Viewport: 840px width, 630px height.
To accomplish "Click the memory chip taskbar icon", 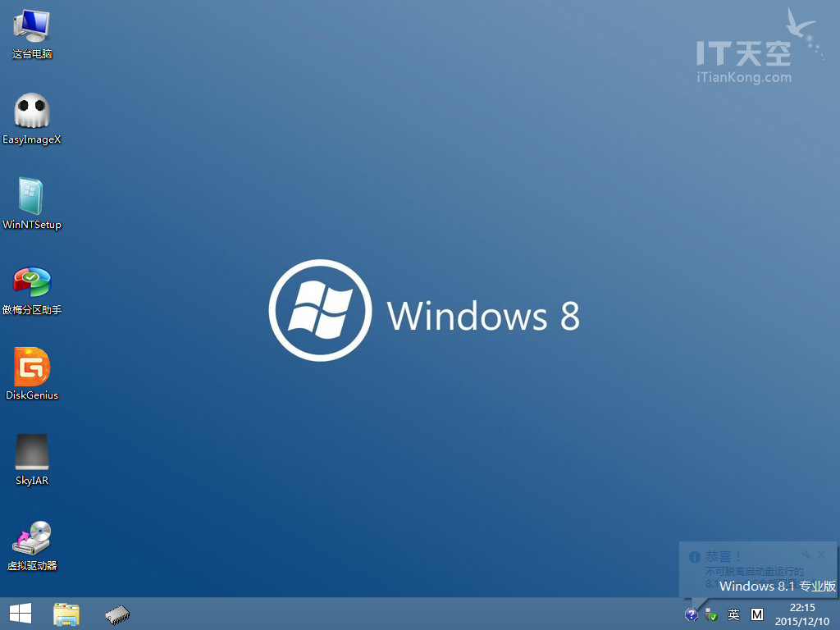I will pos(117,614).
